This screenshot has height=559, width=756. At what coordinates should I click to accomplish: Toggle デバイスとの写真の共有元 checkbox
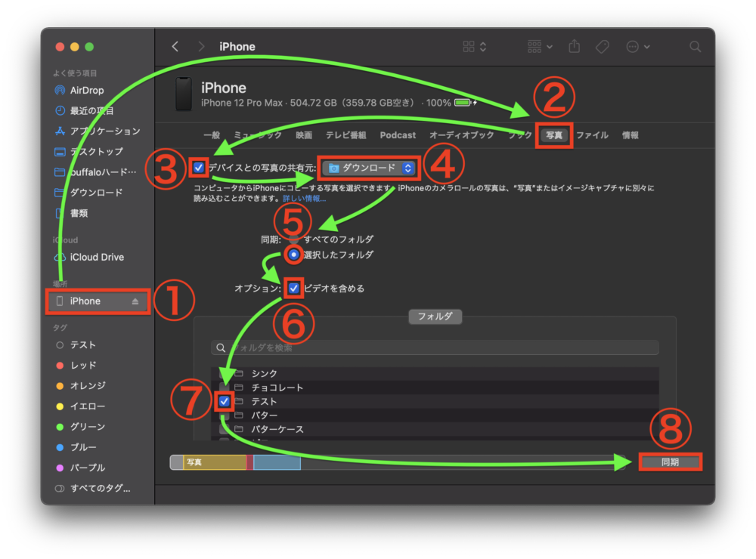[199, 168]
